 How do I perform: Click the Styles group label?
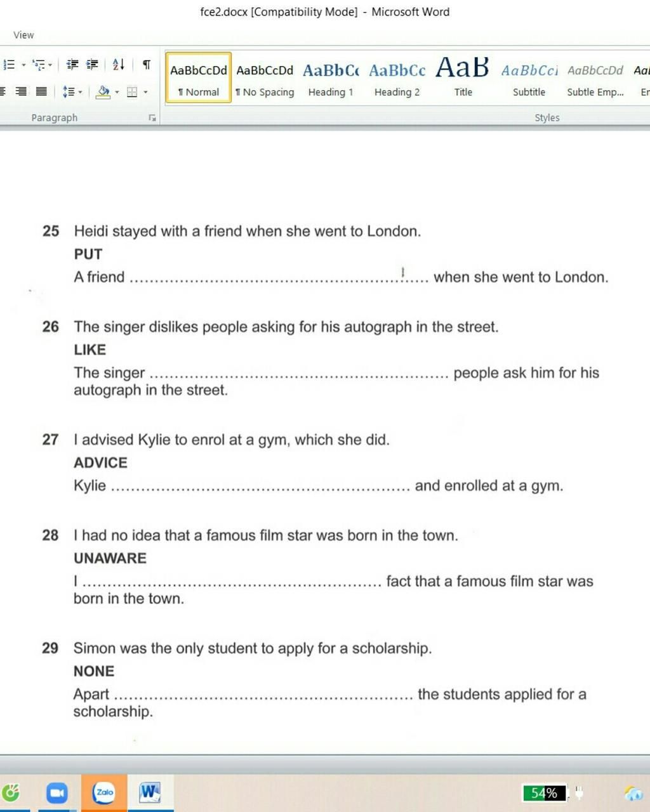coord(547,118)
